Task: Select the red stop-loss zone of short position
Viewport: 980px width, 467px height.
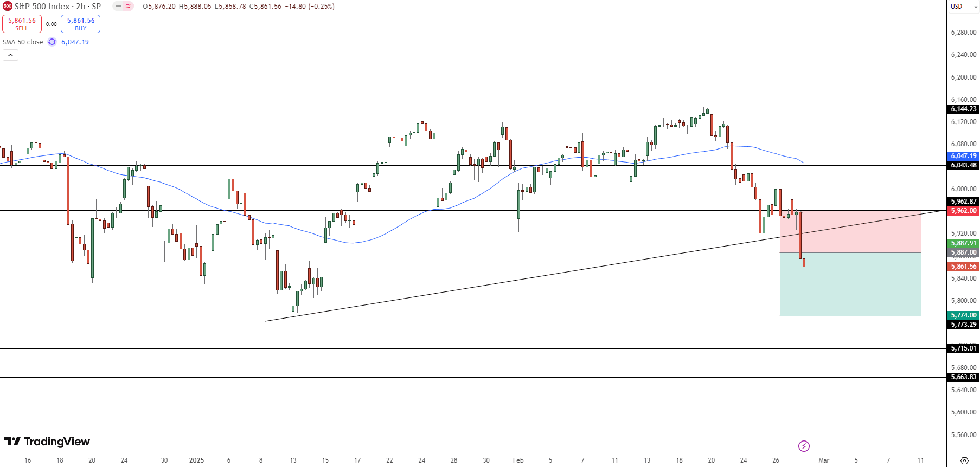Action: [x=850, y=231]
